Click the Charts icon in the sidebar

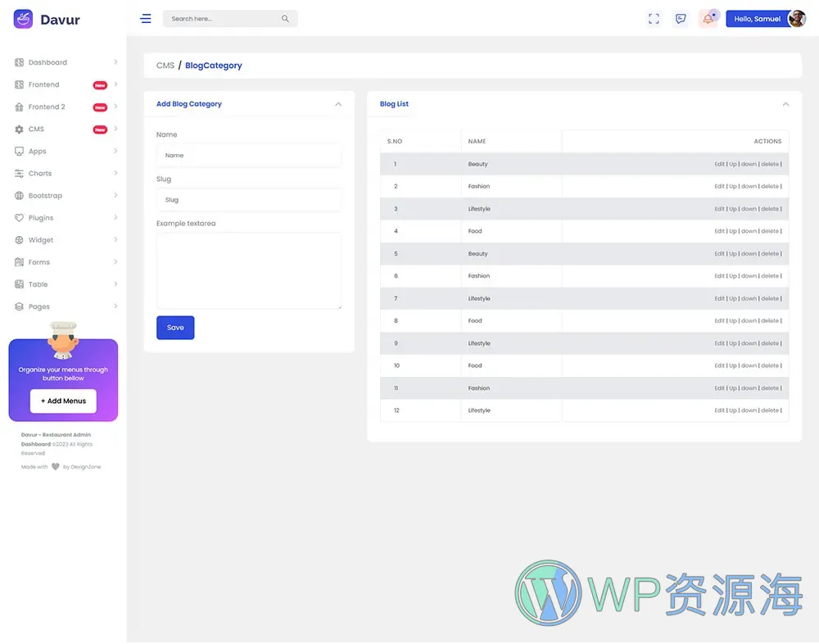[18, 173]
